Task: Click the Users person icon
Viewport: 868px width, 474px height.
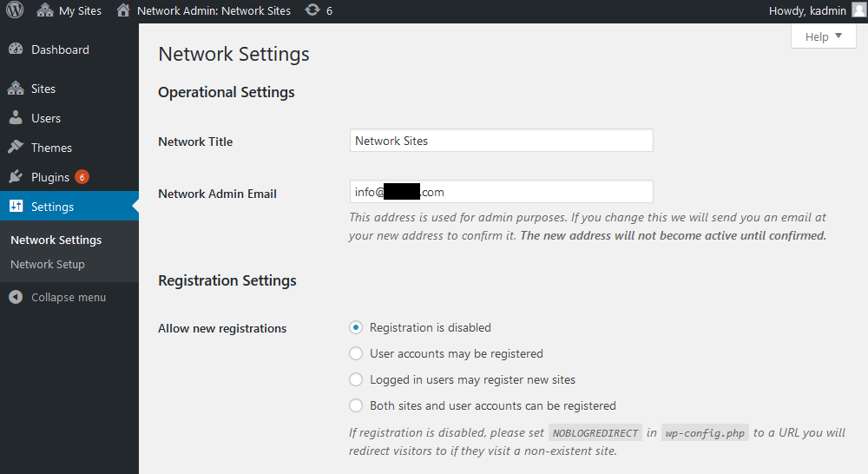Action: (16, 118)
